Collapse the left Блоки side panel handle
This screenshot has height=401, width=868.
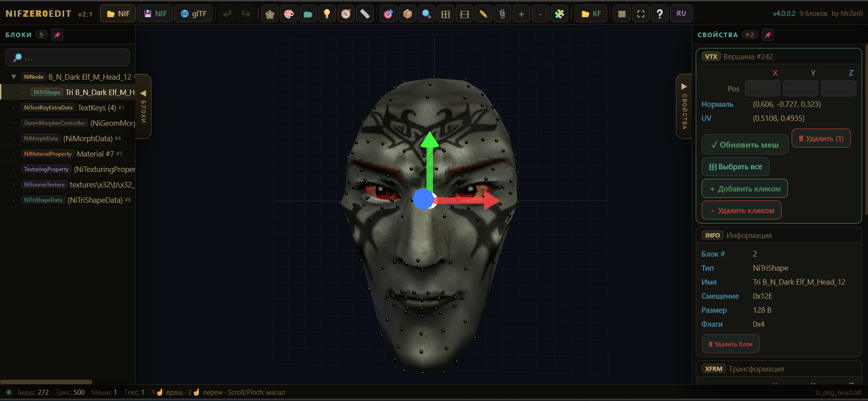pos(143,106)
